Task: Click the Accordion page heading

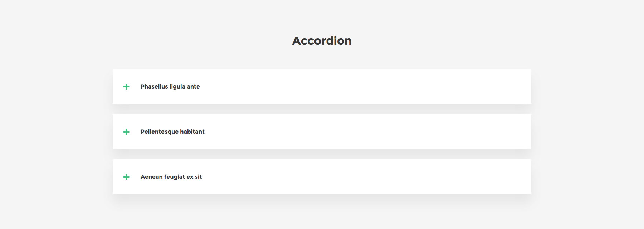Action: click(x=322, y=41)
